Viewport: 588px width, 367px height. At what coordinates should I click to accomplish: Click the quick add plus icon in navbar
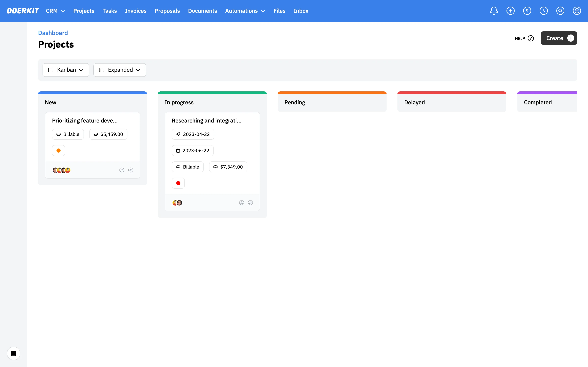(510, 11)
